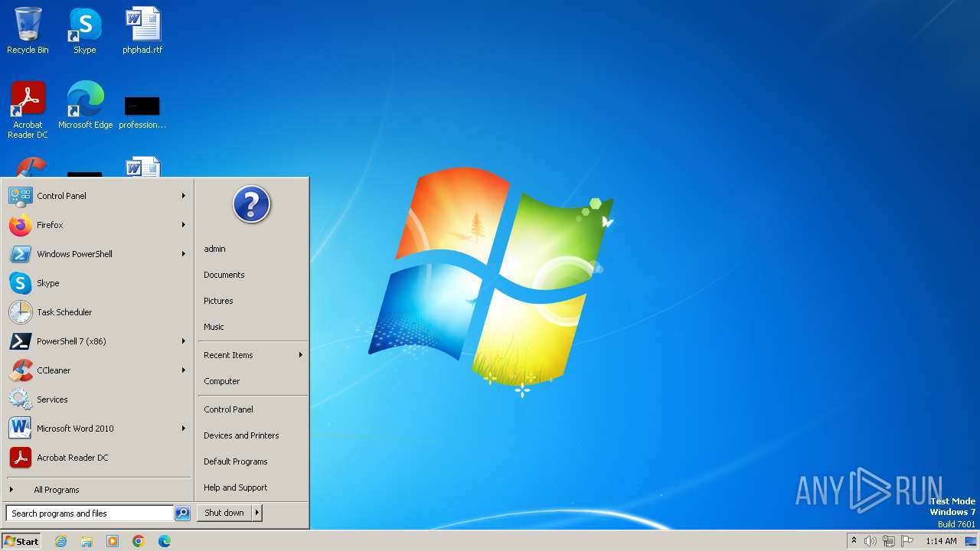
Task: Select Microsoft Edge desktop shortcut
Action: click(85, 106)
